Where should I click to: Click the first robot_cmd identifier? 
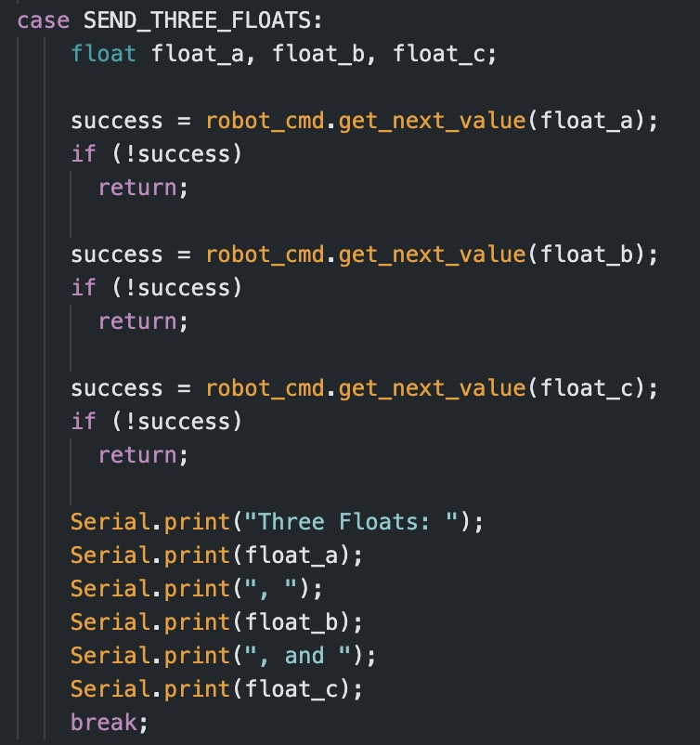coord(265,121)
